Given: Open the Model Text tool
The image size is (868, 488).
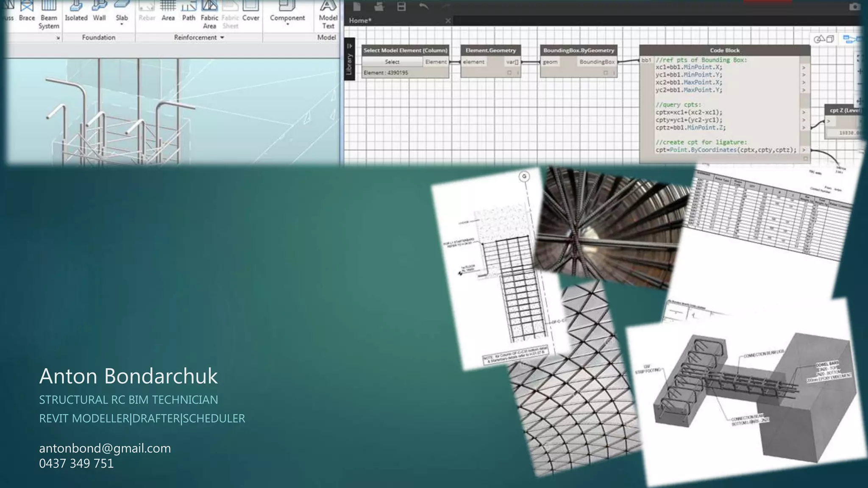Looking at the screenshot, I should 328,15.
